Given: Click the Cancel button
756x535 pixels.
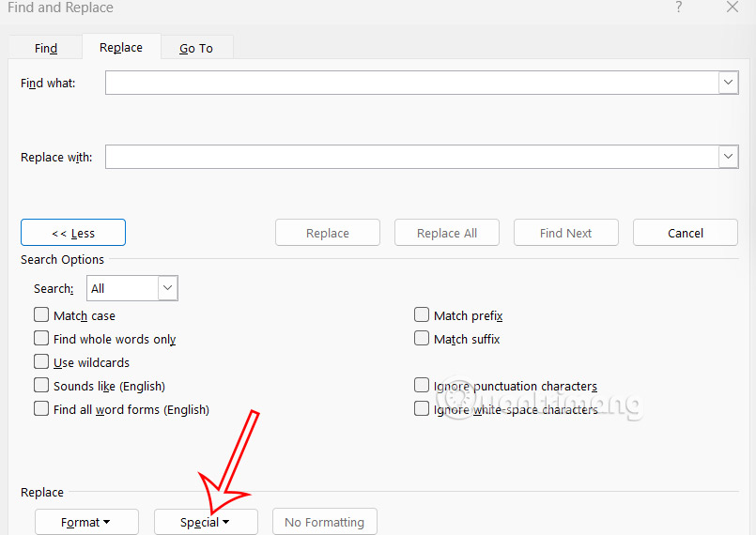Looking at the screenshot, I should tap(686, 233).
